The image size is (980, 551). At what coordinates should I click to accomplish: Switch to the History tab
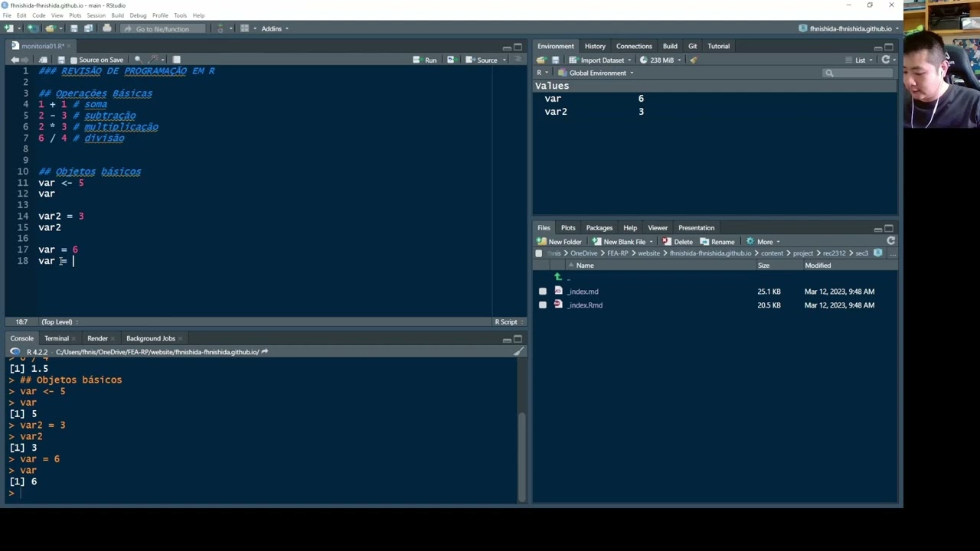point(595,46)
